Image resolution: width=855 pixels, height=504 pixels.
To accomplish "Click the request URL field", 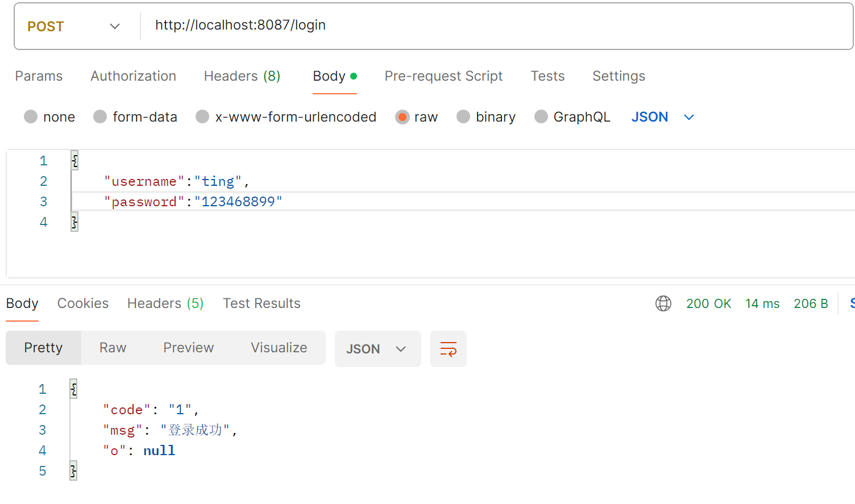I will pos(496,26).
